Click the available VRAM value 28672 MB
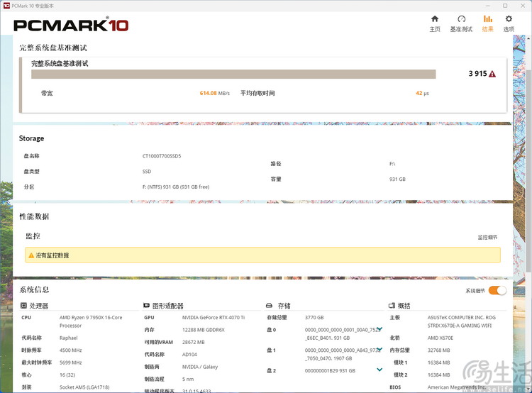The height and width of the screenshot is (393, 532). point(194,342)
